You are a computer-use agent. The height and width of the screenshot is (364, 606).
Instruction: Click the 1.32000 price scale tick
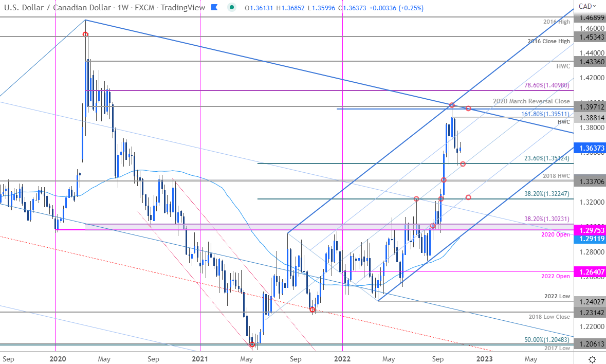(591, 202)
